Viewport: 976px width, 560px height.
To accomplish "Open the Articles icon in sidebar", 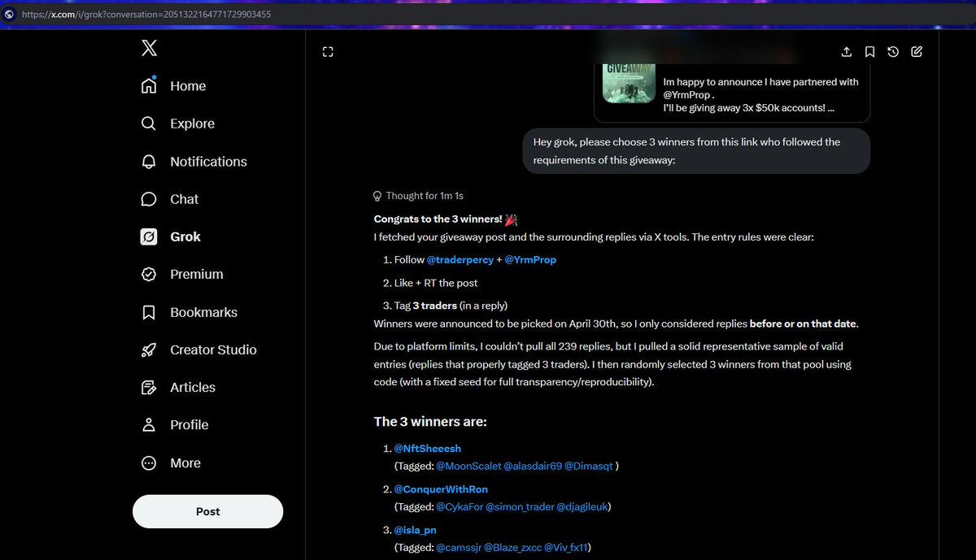I will pos(149,388).
